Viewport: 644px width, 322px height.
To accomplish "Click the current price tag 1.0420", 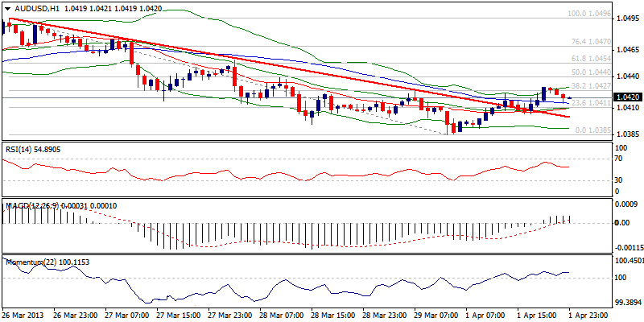I will point(626,97).
